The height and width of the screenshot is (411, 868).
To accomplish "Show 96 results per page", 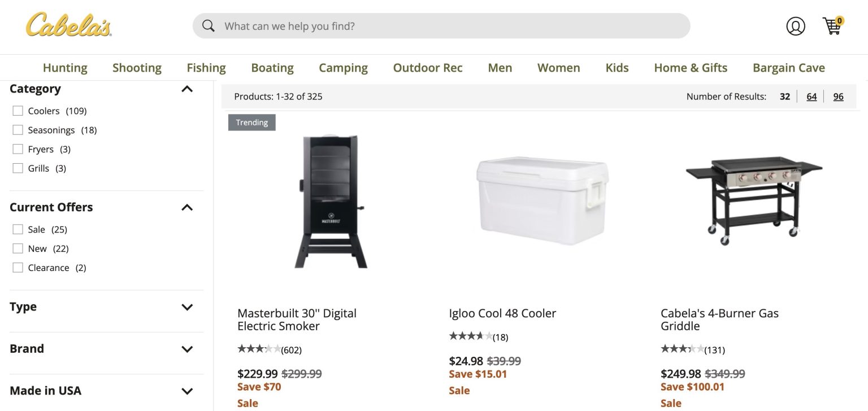I will point(838,96).
